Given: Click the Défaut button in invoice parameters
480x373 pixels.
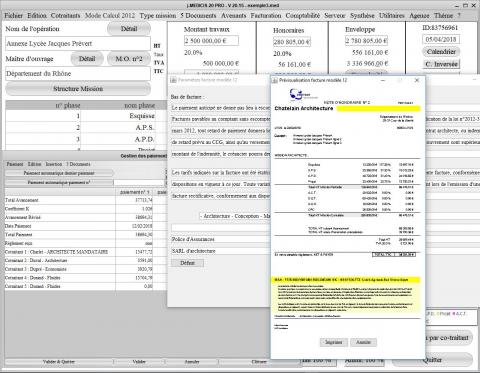Looking at the screenshot, I should [187, 263].
